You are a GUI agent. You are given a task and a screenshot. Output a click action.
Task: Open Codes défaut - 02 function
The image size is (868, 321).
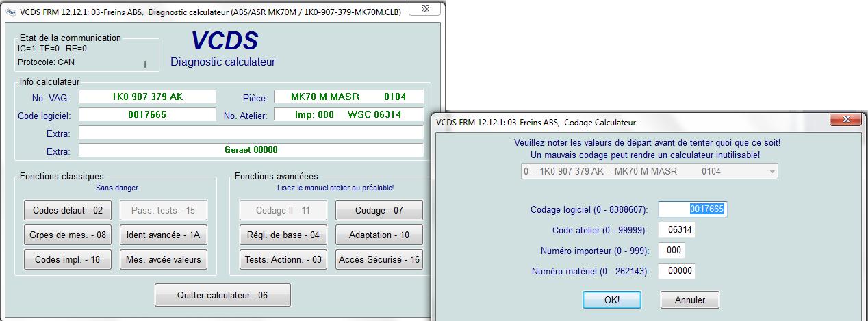click(x=68, y=210)
